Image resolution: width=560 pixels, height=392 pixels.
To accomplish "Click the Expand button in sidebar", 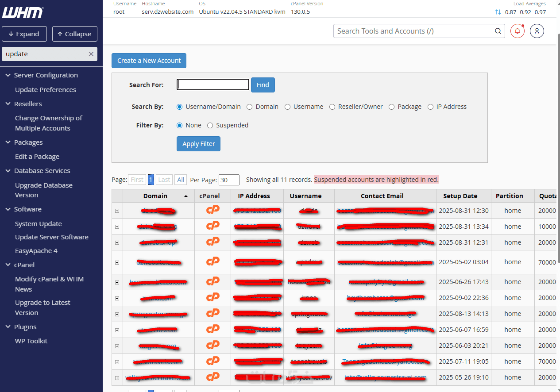I will [x=24, y=34].
